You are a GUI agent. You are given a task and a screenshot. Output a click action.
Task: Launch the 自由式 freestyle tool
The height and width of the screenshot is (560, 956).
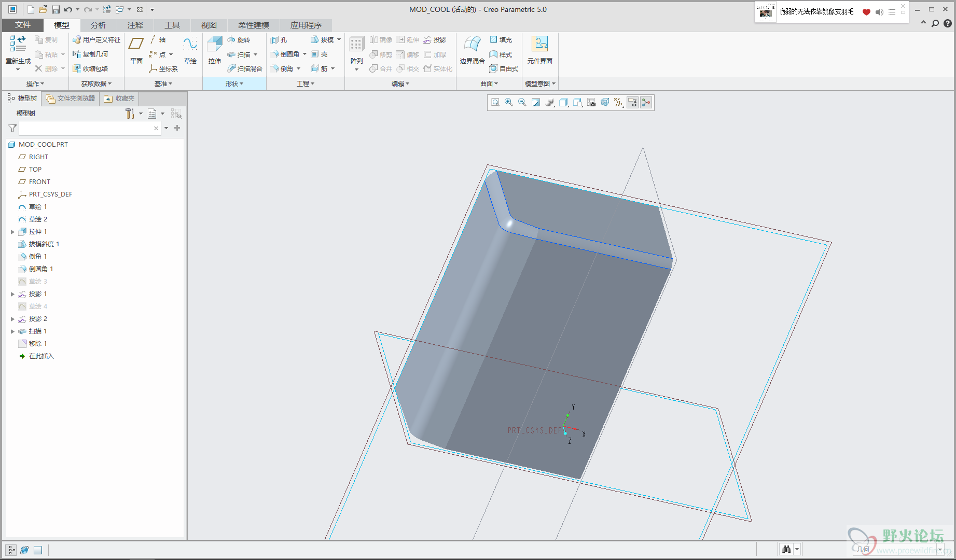click(504, 68)
